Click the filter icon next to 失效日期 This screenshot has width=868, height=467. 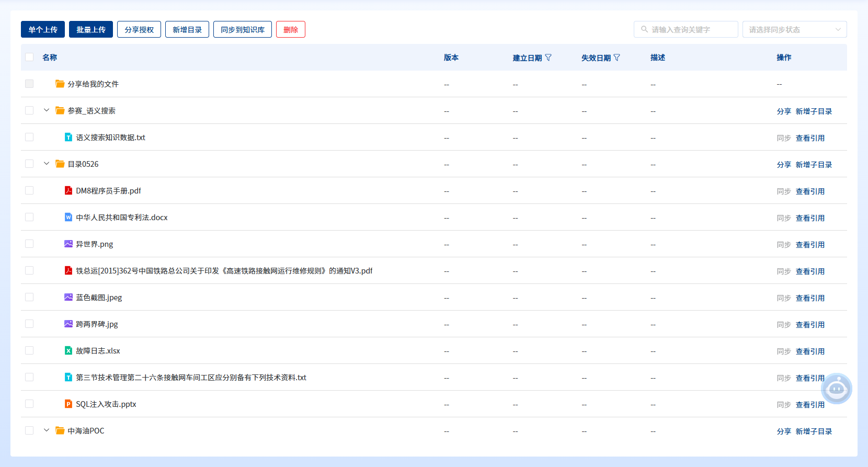tap(617, 58)
